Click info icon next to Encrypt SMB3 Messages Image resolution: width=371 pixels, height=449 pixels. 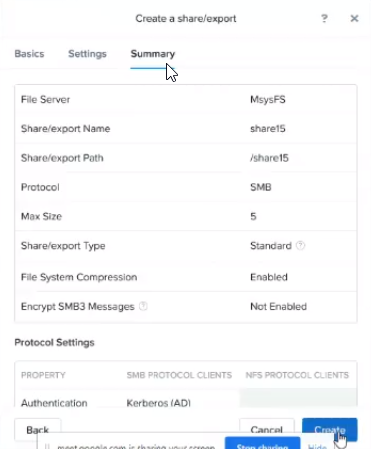pos(143,306)
